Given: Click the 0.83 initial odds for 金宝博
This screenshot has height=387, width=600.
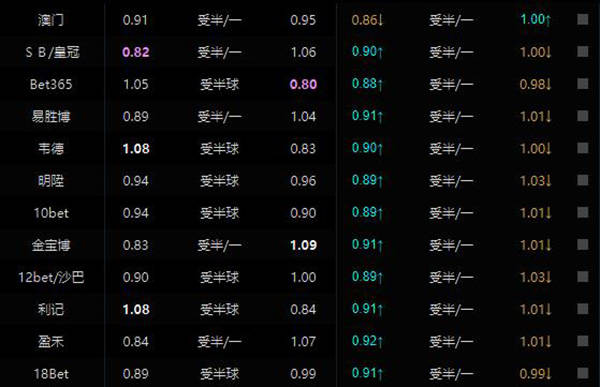Looking at the screenshot, I should (x=135, y=245).
